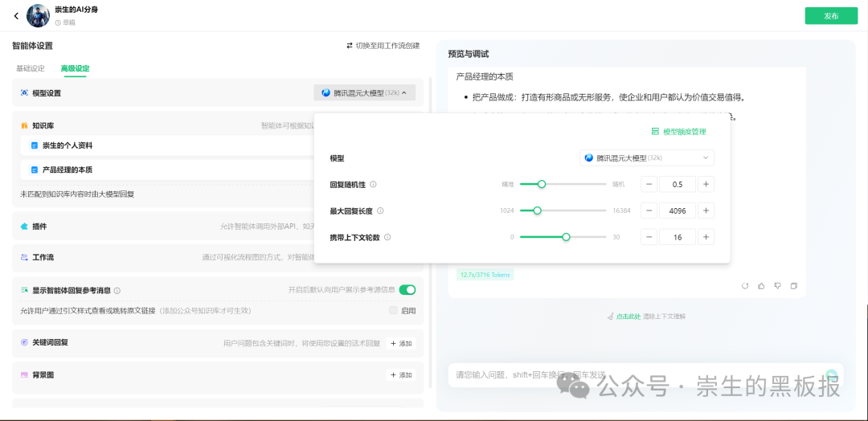Click the regenerate reply icon
This screenshot has height=421, width=868.
[745, 286]
